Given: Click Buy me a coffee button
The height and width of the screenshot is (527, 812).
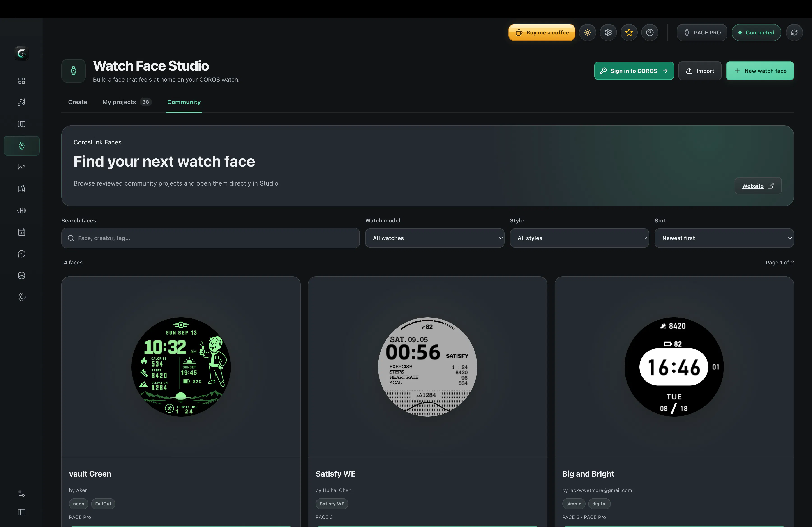Looking at the screenshot, I should point(542,32).
